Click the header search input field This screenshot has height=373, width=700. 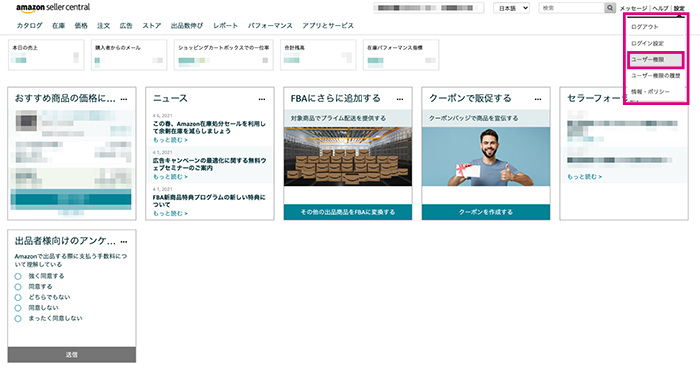[572, 8]
